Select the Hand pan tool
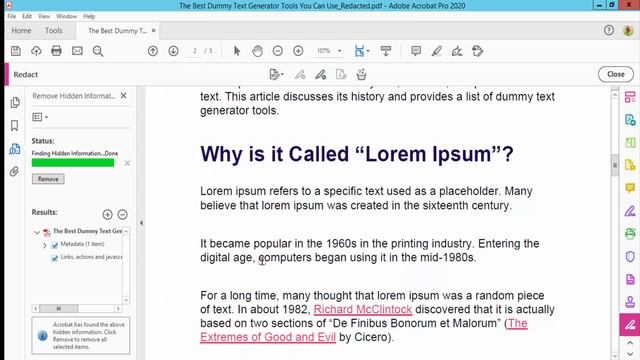Viewport: 640px width, 360px height. coord(257,51)
